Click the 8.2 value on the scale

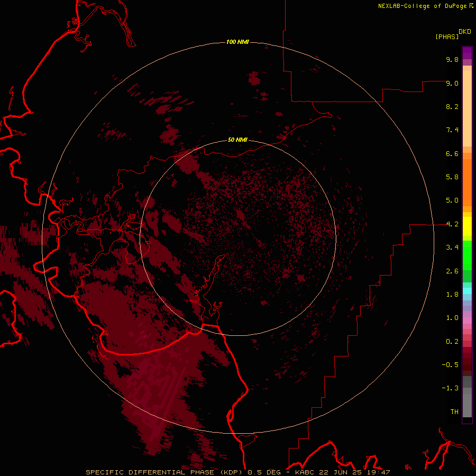[x=452, y=106]
